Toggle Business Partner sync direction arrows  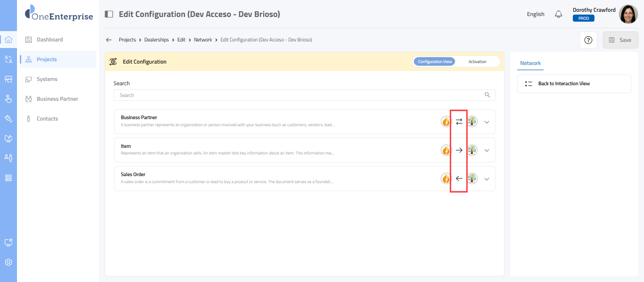(x=459, y=122)
